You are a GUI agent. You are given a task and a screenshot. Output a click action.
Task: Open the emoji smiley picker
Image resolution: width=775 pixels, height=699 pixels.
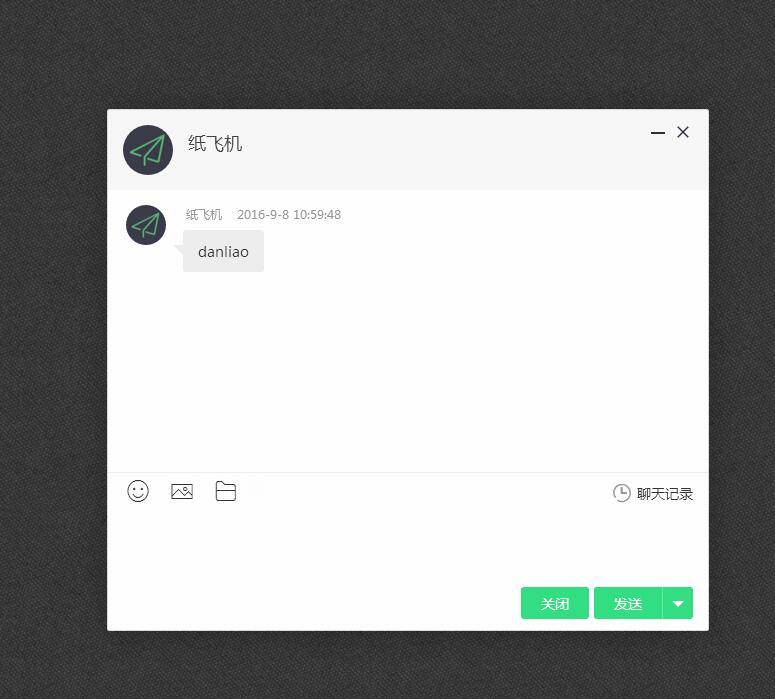tap(138, 491)
